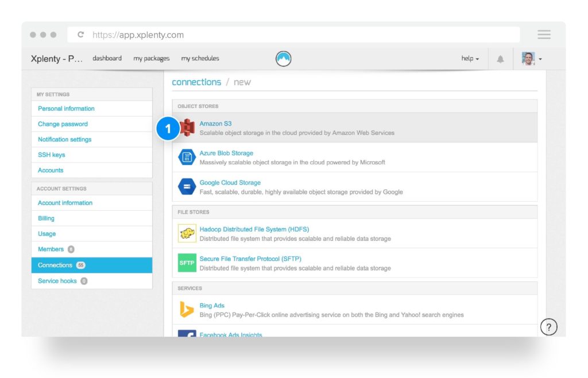Open my packages in the navigation
This screenshot has height=378, width=588.
tap(152, 59)
